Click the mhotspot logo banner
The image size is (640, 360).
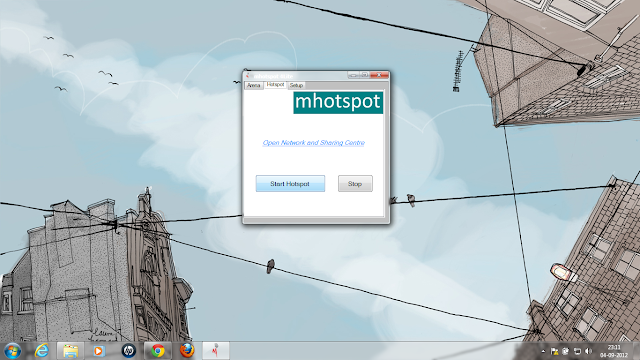tap(338, 102)
